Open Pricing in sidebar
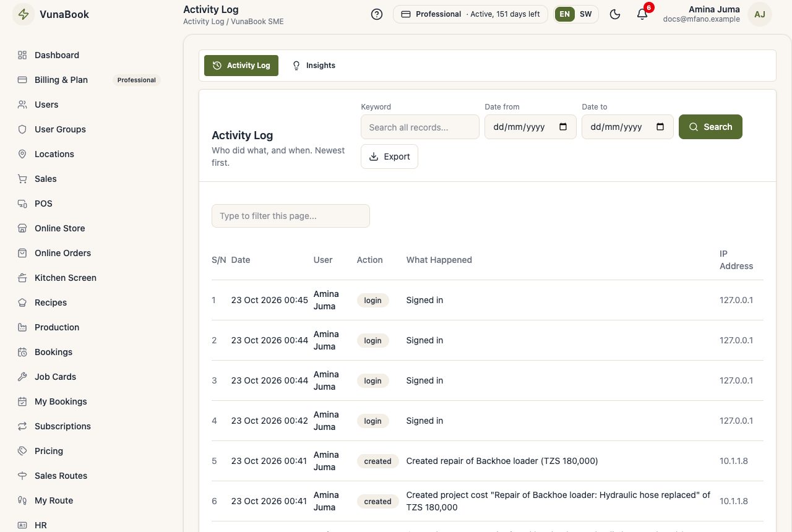Screen dimensions: 792x532 click(92, 451)
